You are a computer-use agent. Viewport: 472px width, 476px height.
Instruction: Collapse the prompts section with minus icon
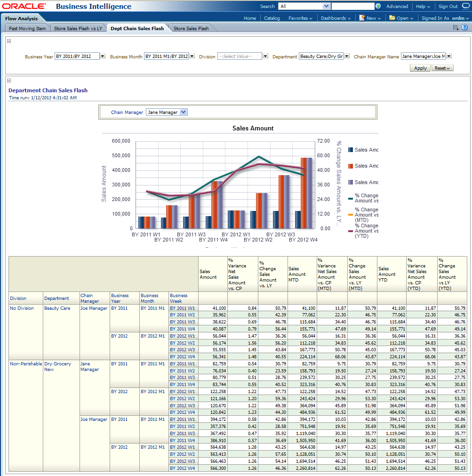click(x=9, y=41)
